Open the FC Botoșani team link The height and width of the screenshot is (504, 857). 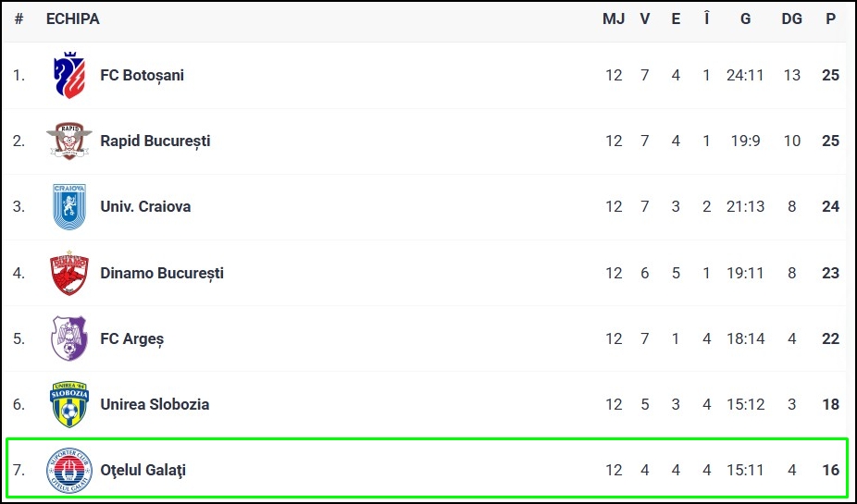pos(142,75)
